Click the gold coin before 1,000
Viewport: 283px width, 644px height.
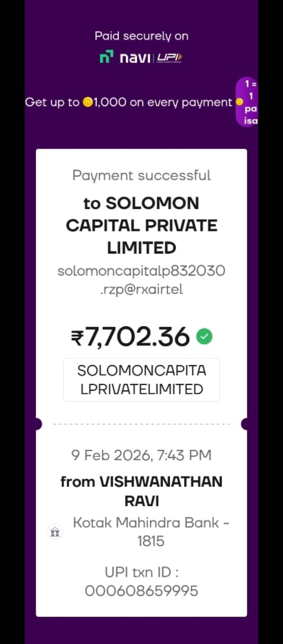pyautogui.click(x=87, y=102)
